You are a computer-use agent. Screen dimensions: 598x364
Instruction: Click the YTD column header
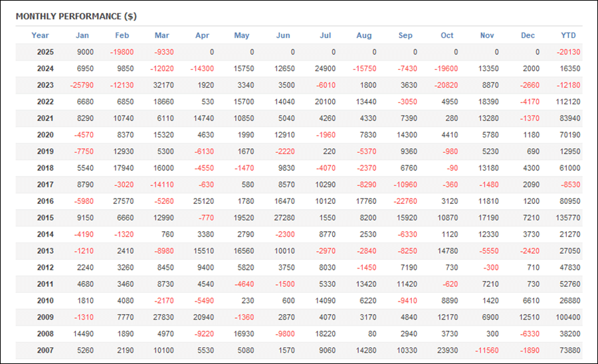tap(568, 35)
